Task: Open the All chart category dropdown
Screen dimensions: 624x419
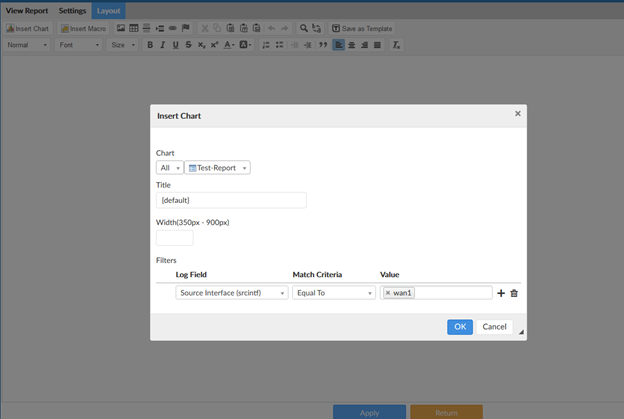Action: pos(169,168)
